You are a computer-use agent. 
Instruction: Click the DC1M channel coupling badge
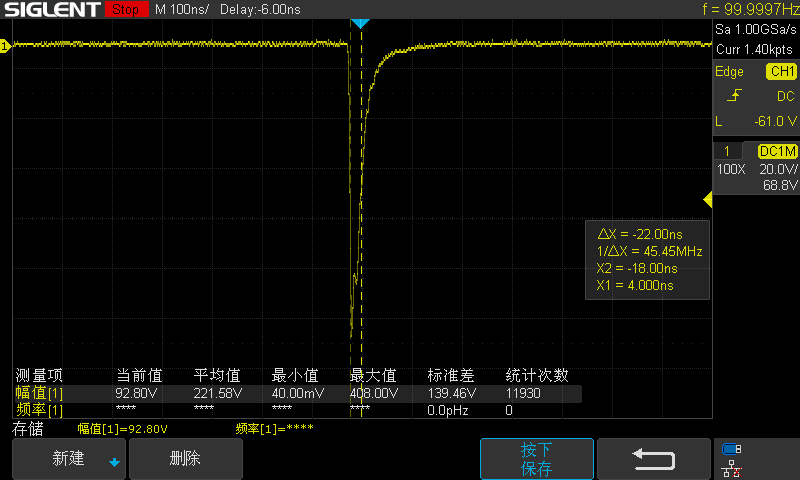pos(777,151)
